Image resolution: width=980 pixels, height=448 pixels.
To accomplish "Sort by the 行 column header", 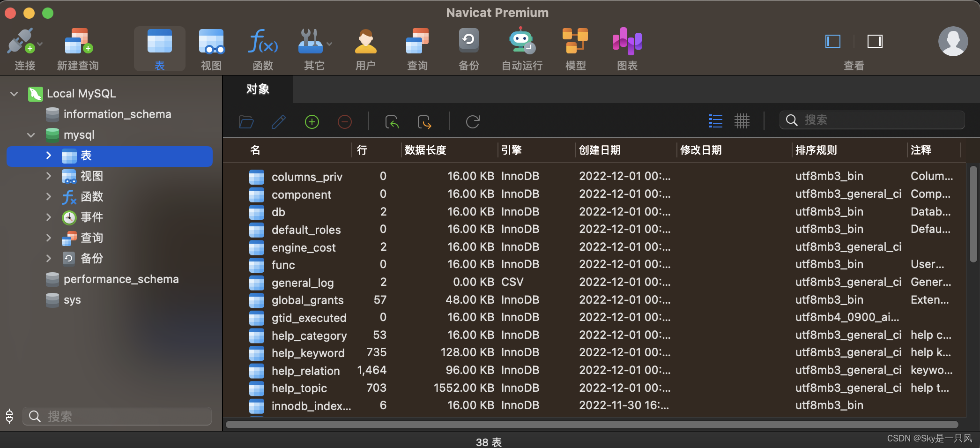I will (362, 150).
